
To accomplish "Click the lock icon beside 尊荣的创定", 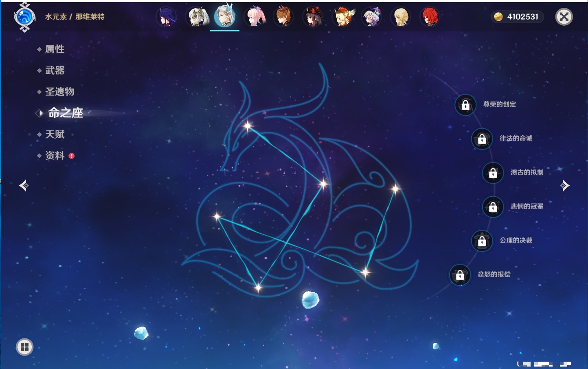I will pyautogui.click(x=465, y=105).
